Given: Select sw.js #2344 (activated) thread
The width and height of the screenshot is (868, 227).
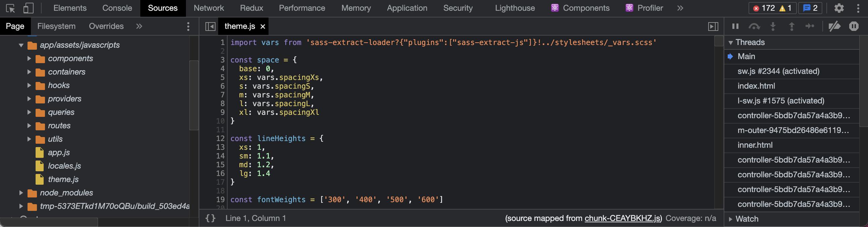Looking at the screenshot, I should 792,71.
